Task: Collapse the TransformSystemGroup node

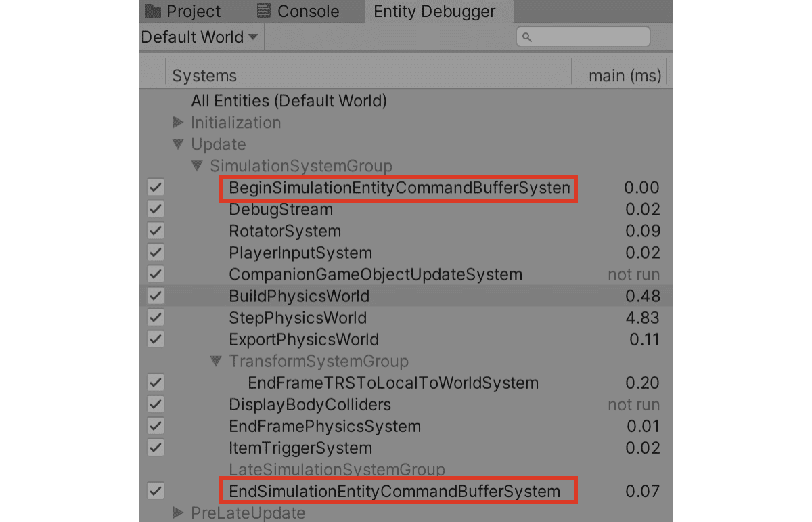Action: [216, 361]
